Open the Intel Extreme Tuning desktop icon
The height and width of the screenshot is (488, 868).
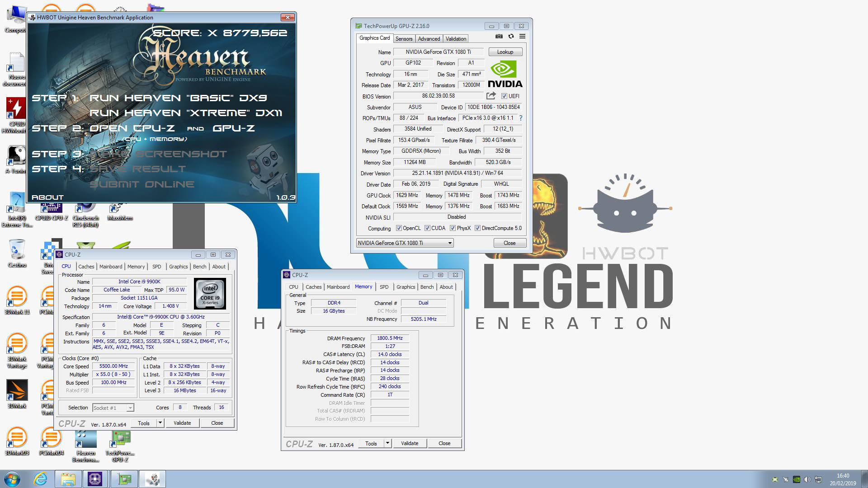click(17, 210)
